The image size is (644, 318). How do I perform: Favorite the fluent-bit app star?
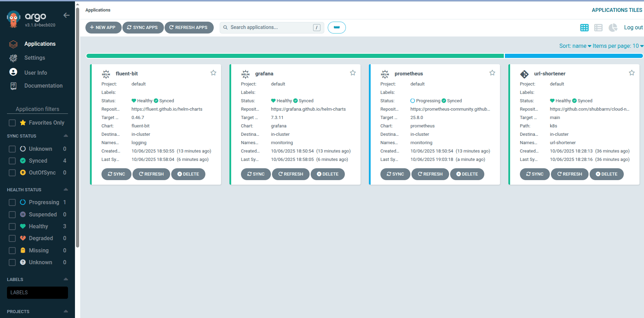[x=213, y=73]
